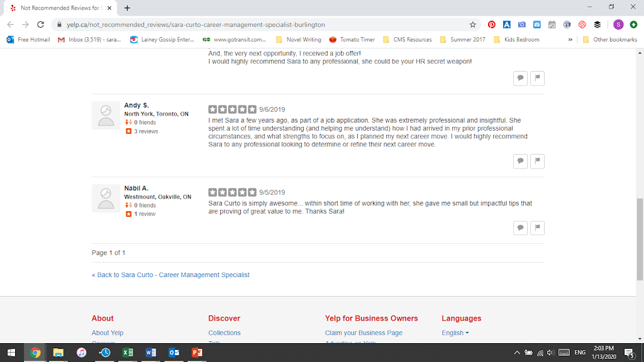The height and width of the screenshot is (362, 644).
Task: Open the ENG language indicator
Action: (580, 353)
